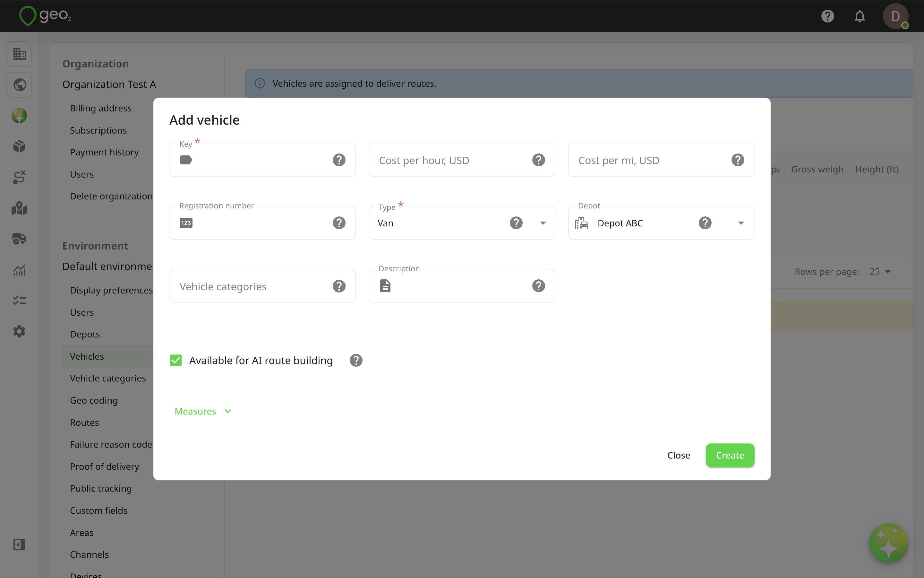Click Height (ft) column header
The height and width of the screenshot is (578, 924).
(877, 169)
